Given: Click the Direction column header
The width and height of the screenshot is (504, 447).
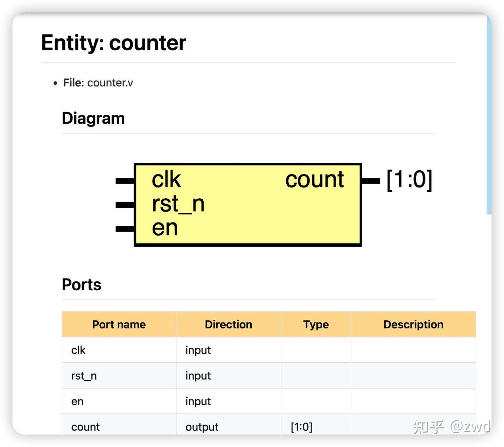Looking at the screenshot, I should point(229,324).
